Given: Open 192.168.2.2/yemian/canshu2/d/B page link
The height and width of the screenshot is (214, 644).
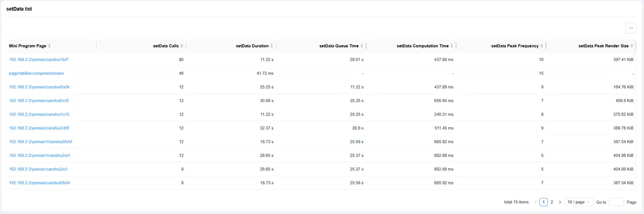Looking at the screenshot, I should tap(39, 128).
